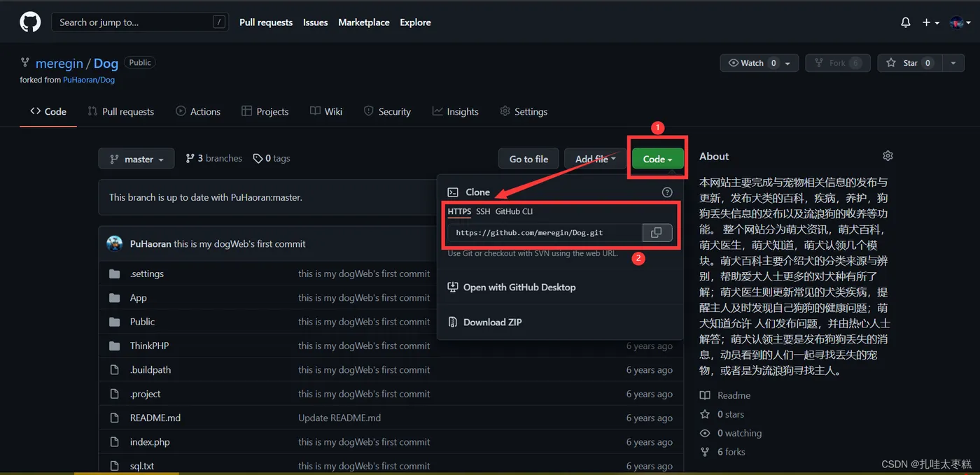Viewport: 980px width, 475px height.
Task: Copy the clone URL to clipboard
Action: tap(657, 233)
